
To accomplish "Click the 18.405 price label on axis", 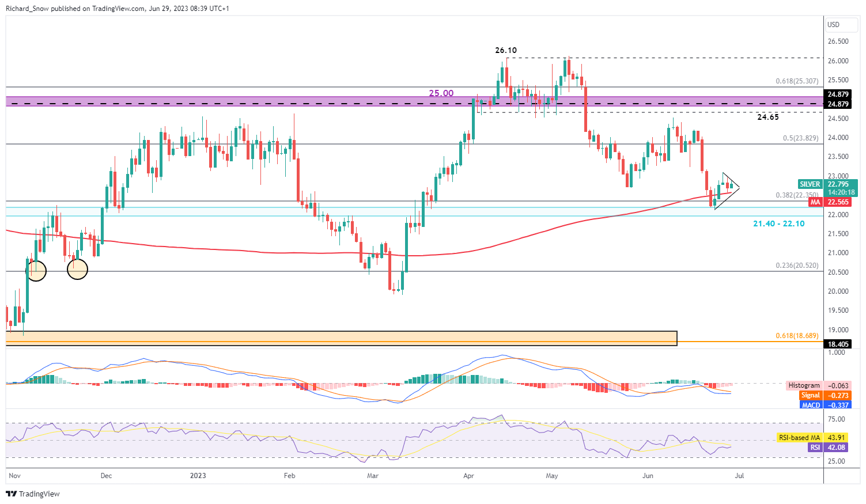I will point(838,344).
